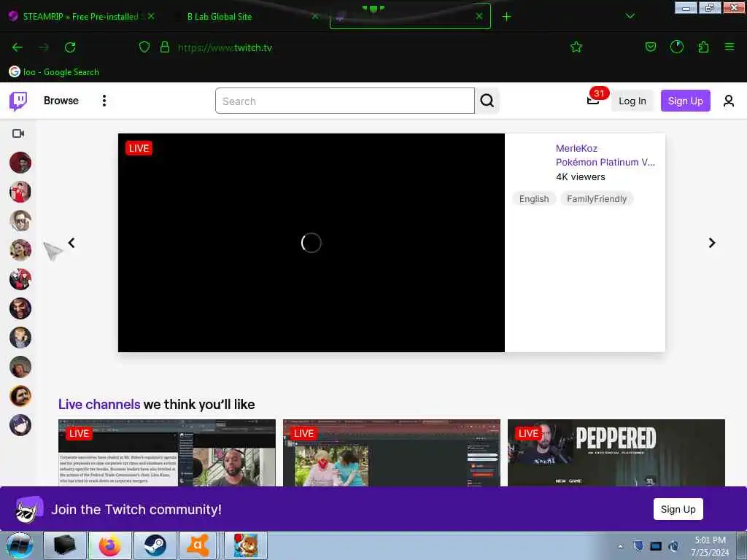Open the second live channel thumbnail
Screen dimensions: 747x560
(x=392, y=453)
